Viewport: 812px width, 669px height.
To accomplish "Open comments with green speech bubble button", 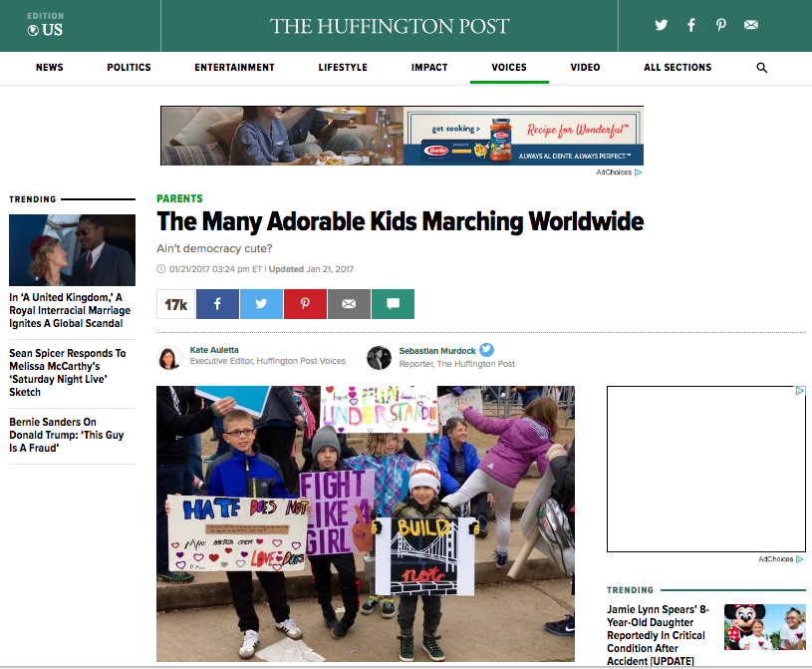I will coord(394,304).
